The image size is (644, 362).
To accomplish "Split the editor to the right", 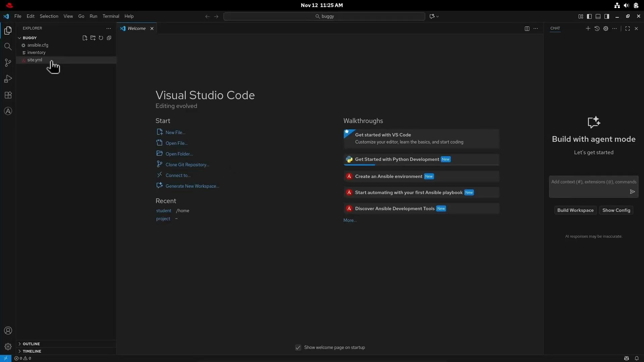I will tap(527, 28).
